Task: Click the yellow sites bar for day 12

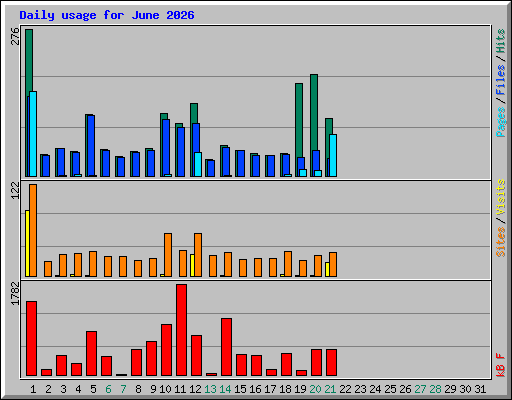Action: (192, 265)
